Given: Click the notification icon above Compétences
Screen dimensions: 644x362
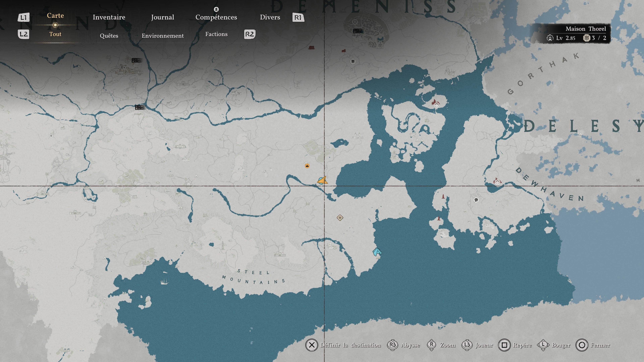Looking at the screenshot, I should pos(216,10).
